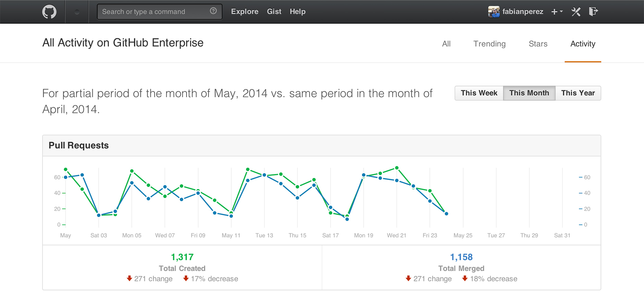Open the Help link in header

(297, 12)
